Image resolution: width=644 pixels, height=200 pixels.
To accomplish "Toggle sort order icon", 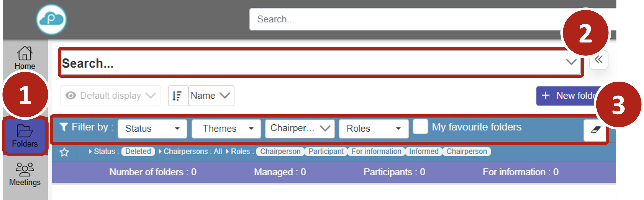I will coord(178,96).
